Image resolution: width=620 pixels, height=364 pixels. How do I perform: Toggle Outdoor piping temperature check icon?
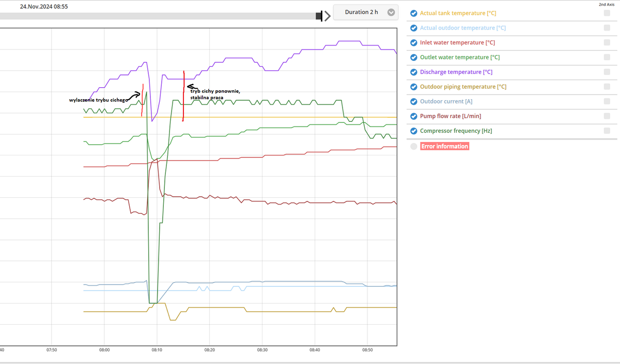(x=413, y=87)
